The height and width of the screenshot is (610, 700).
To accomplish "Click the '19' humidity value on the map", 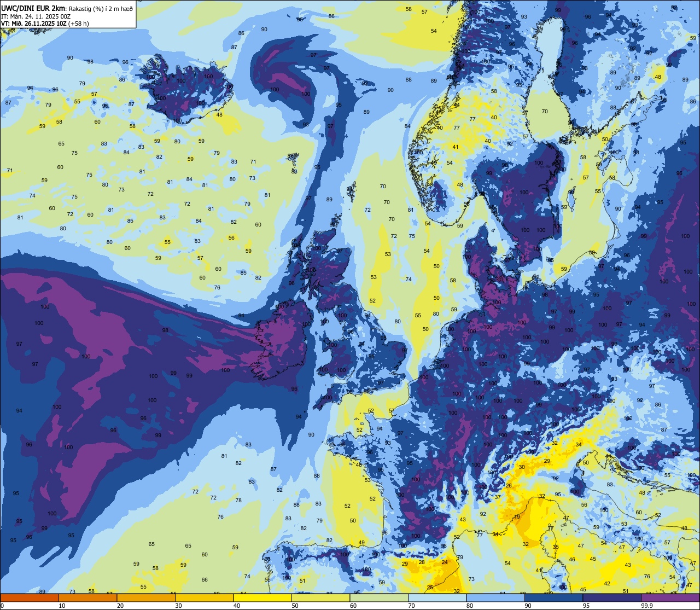I will pyautogui.click(x=517, y=517).
